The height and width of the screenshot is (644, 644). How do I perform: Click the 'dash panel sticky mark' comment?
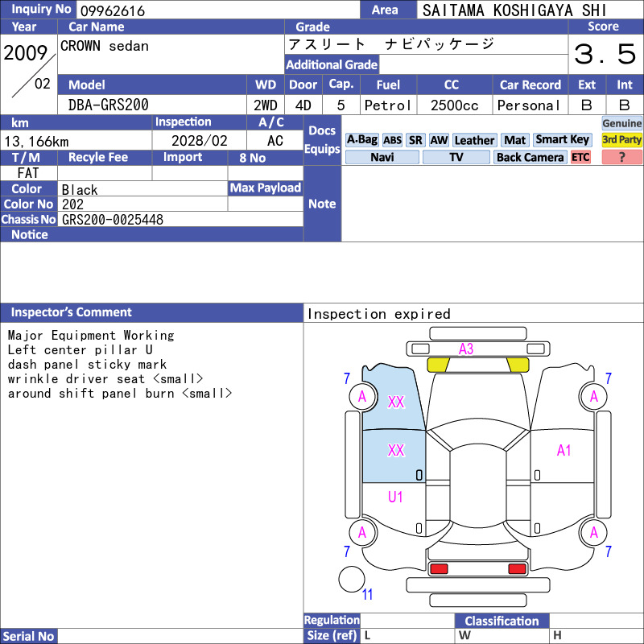click(87, 365)
